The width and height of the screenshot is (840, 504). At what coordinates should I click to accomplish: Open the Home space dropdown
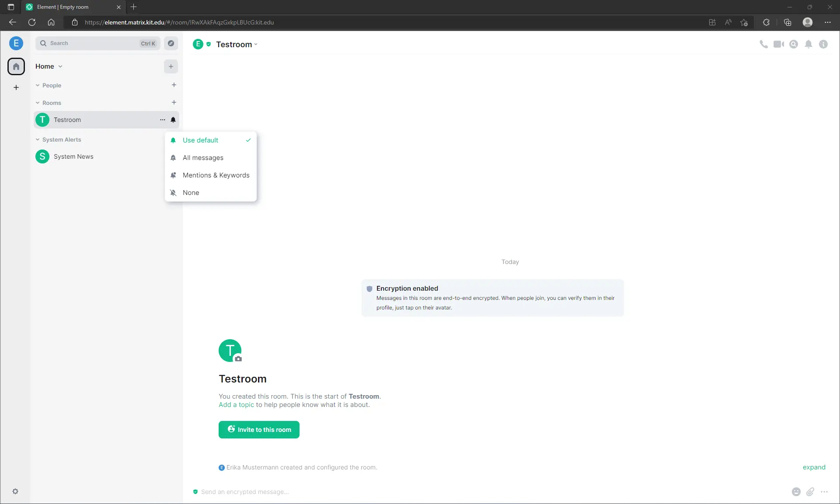[x=49, y=66]
